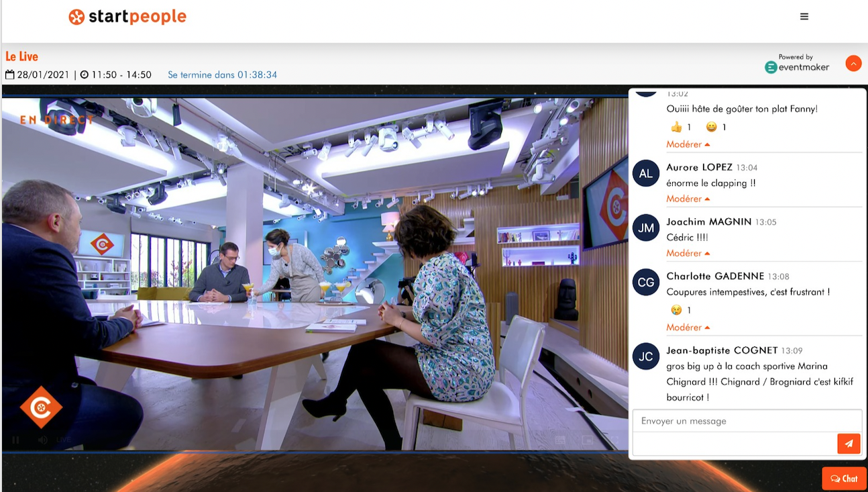Click the AL avatar of Aurore LOPEZ
The image size is (868, 492).
[x=645, y=174]
